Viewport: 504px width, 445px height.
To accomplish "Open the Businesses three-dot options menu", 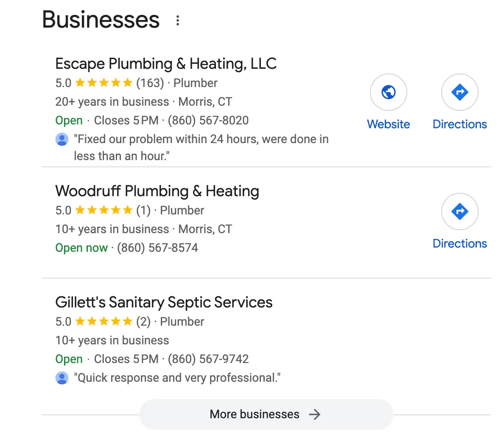I will click(x=178, y=20).
